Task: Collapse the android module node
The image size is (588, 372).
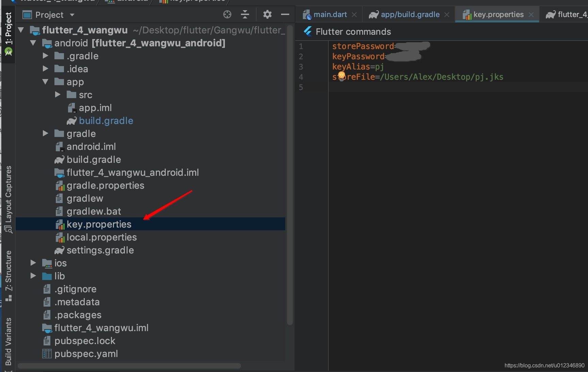Action: 33,43
